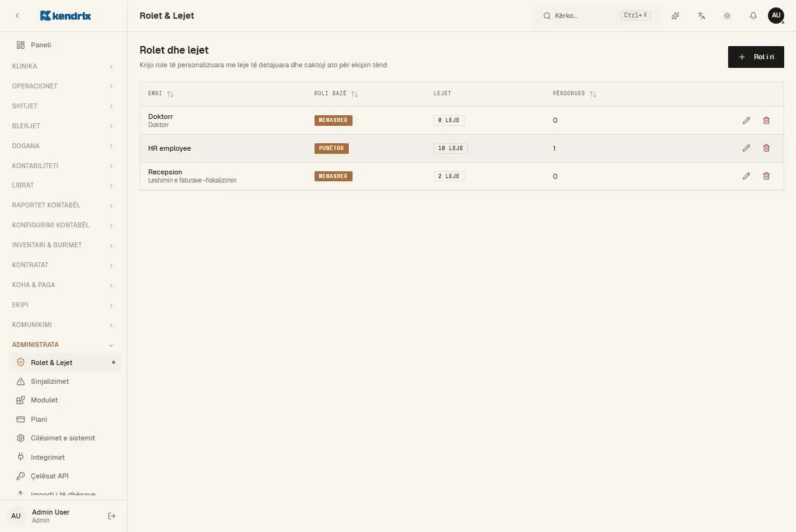
Task: Delete the HR employee role
Action: pos(766,148)
